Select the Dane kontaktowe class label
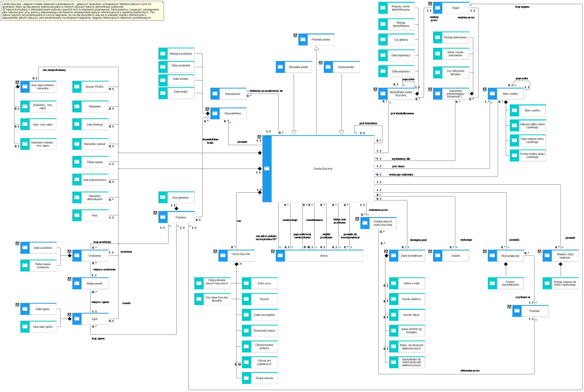This screenshot has width=584, height=392. (x=411, y=256)
